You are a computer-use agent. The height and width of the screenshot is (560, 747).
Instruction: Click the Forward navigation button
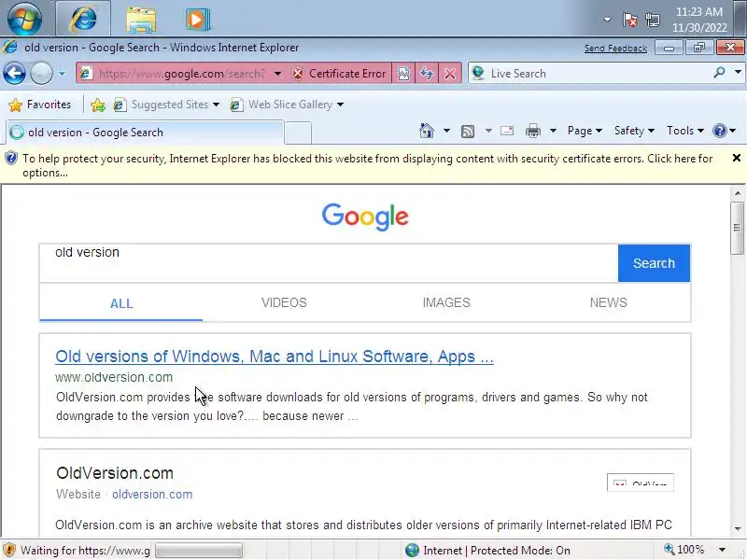tap(41, 74)
